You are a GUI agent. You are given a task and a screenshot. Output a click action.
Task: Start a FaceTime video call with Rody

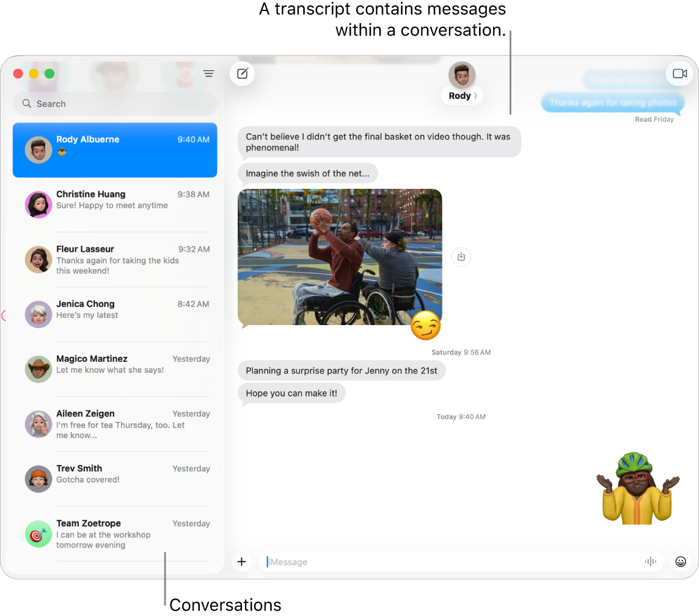click(x=680, y=73)
